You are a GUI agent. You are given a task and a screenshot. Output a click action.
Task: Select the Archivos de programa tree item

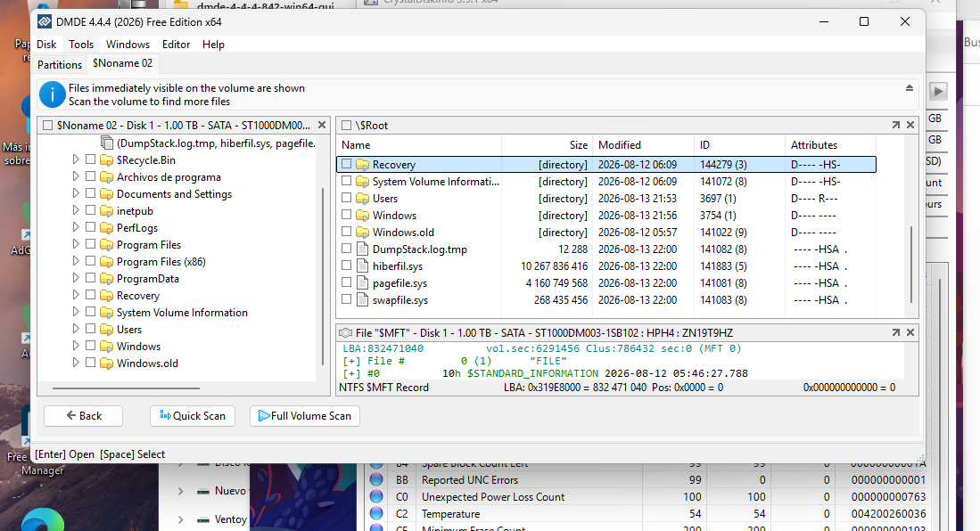pos(169,177)
